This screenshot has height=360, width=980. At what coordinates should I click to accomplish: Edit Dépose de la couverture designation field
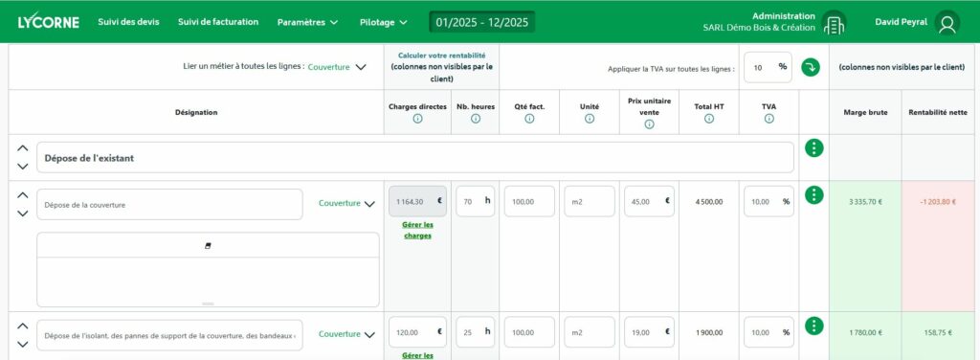point(169,204)
